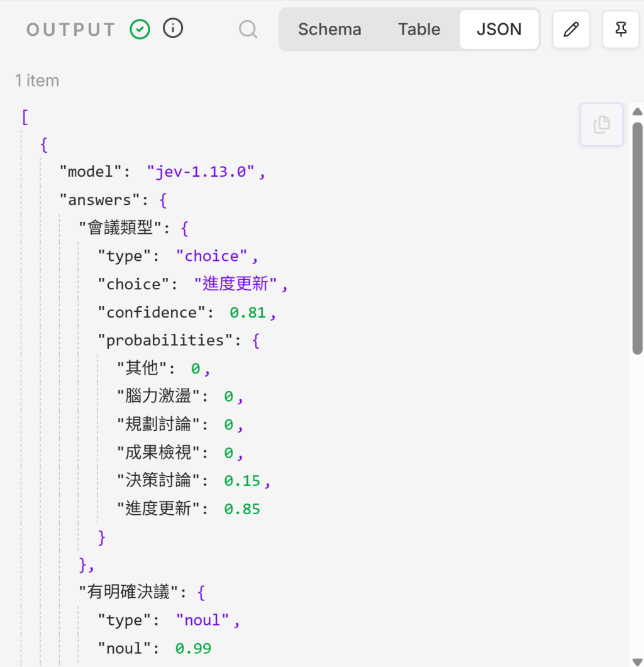Click the "腦力激盪" key
Viewport: 644px width, 667px height.
[158, 396]
